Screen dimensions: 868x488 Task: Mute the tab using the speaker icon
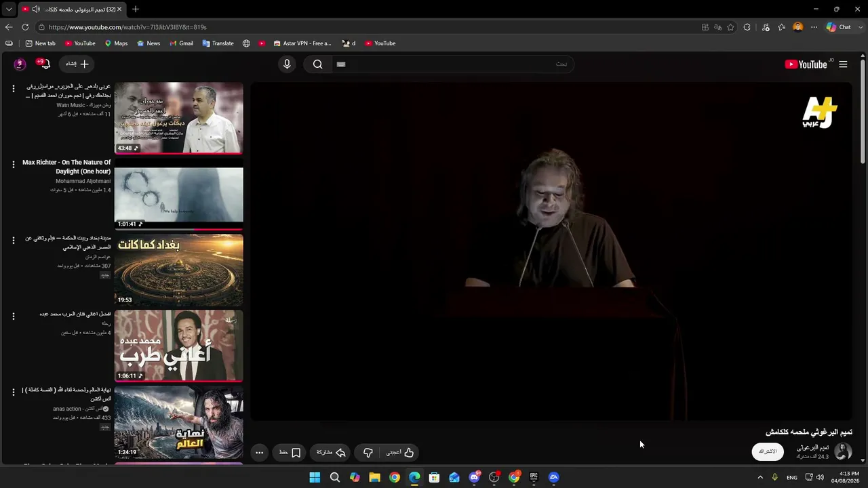point(35,9)
